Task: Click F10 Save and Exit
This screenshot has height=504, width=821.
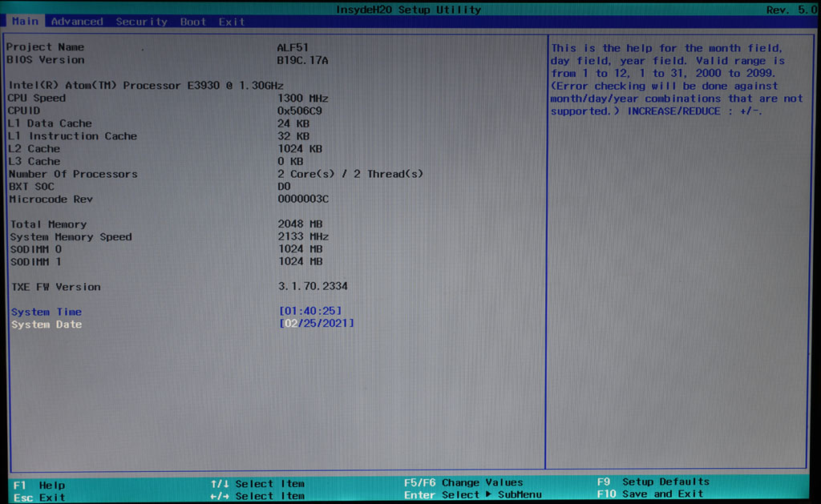Action: point(650,494)
